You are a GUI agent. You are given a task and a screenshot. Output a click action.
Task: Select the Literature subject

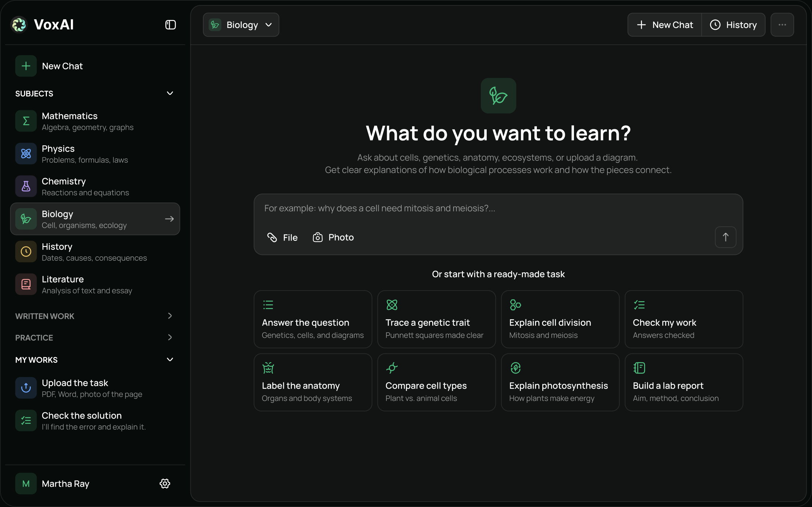tap(95, 284)
